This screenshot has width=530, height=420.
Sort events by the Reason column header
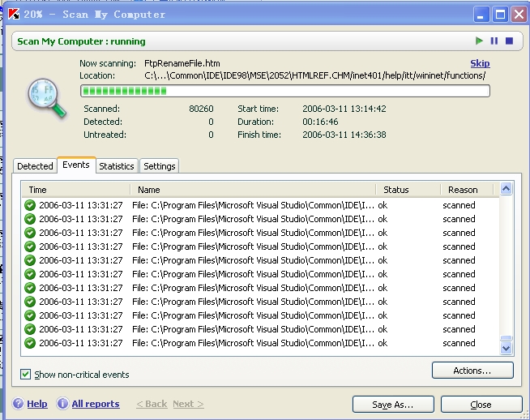pyautogui.click(x=467, y=190)
